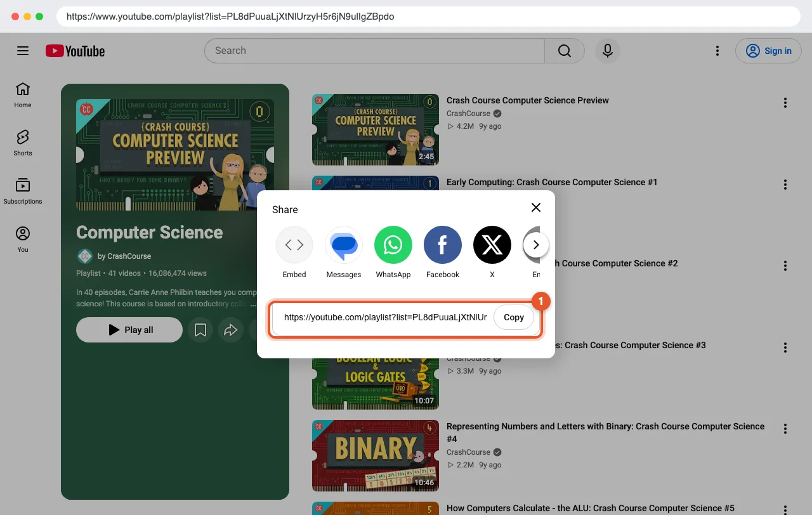Open options menu for Early Computing video
812x515 pixels.
785,185
